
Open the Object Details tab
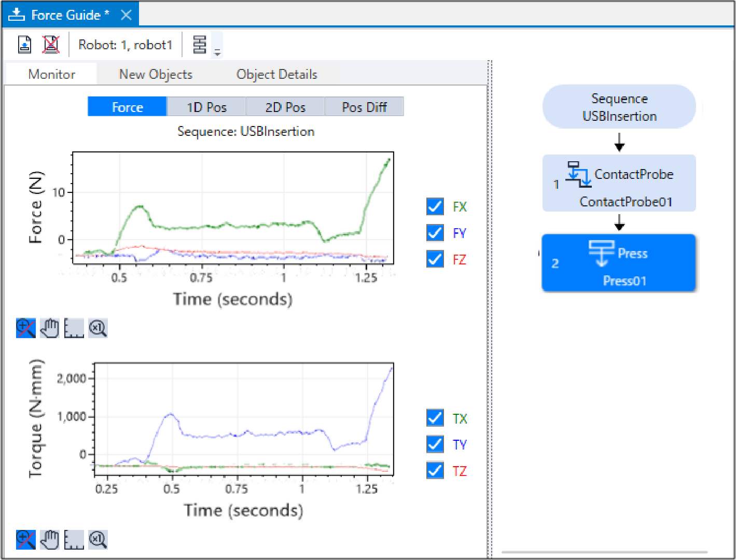[276, 74]
